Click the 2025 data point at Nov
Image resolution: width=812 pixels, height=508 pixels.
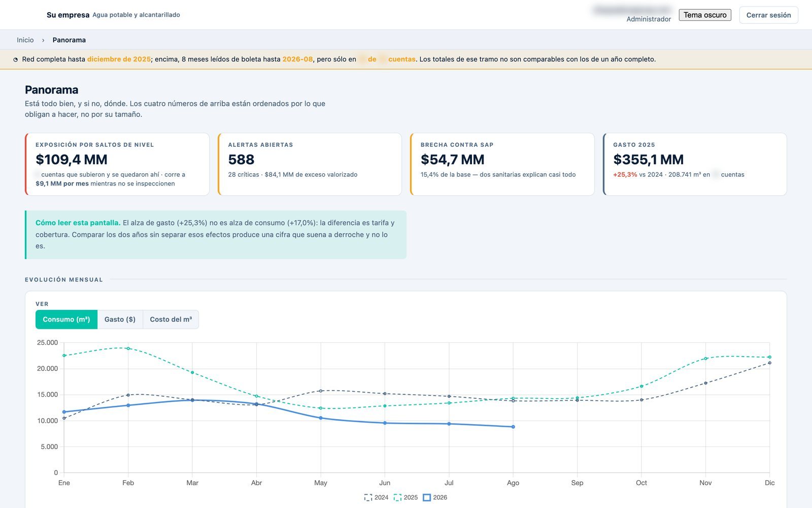(705, 359)
